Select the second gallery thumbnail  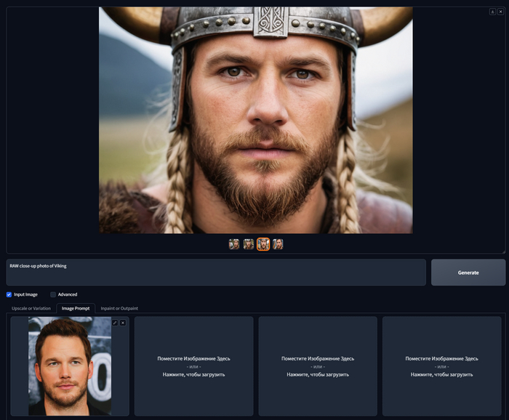tap(249, 244)
